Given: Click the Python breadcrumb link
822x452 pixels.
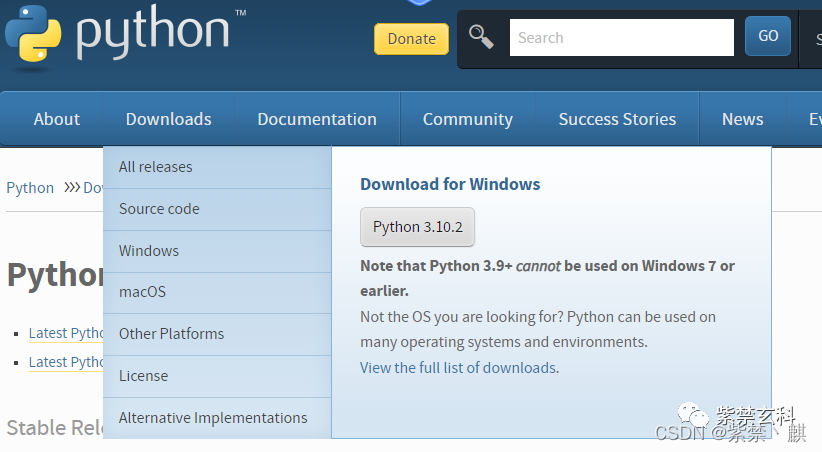Looking at the screenshot, I should pos(30,188).
